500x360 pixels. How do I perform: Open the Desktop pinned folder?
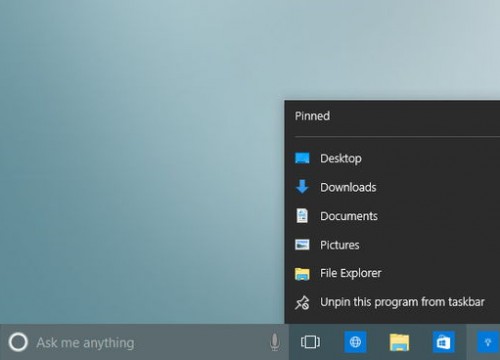392,158
